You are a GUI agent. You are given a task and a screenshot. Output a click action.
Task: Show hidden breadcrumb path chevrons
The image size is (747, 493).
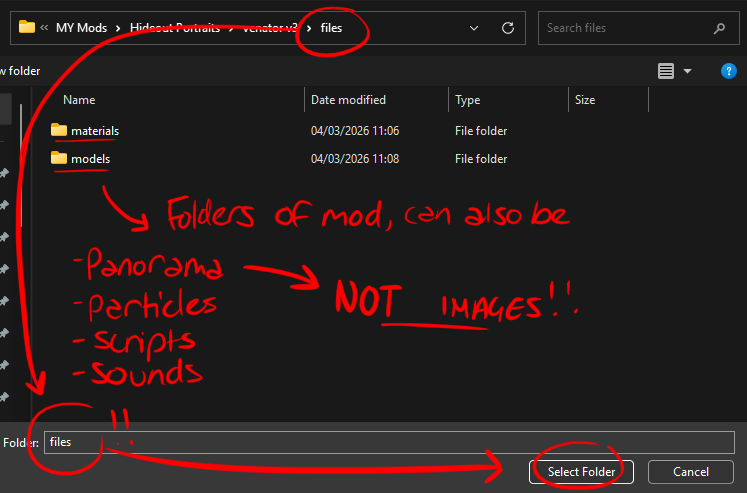coord(44,28)
